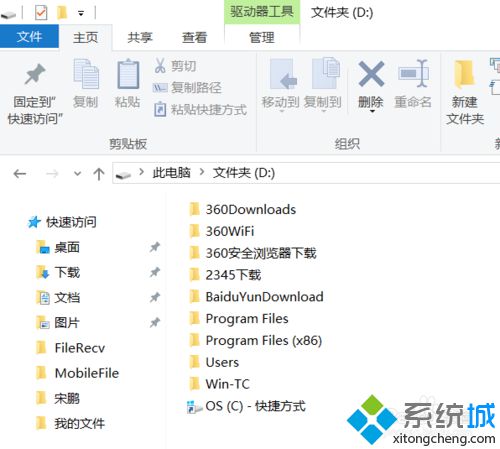Select Quick access (快速访问) in sidebar

click(x=62, y=222)
